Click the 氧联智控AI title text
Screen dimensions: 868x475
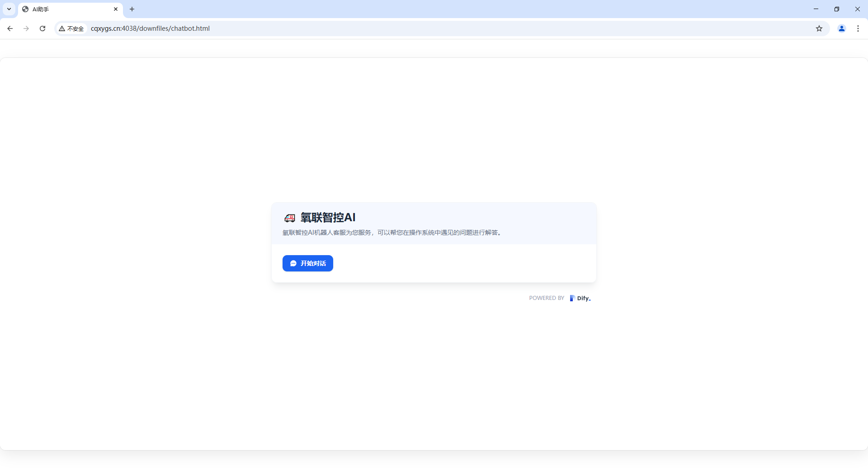click(328, 218)
